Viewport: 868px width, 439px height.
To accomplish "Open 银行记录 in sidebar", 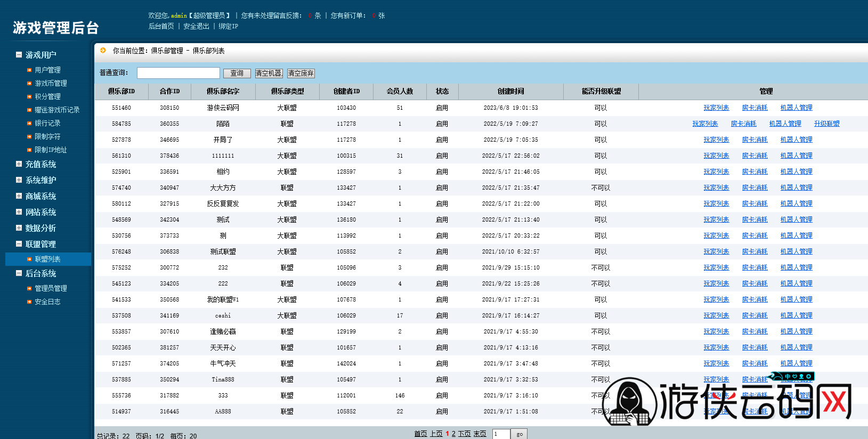I will tap(47, 123).
